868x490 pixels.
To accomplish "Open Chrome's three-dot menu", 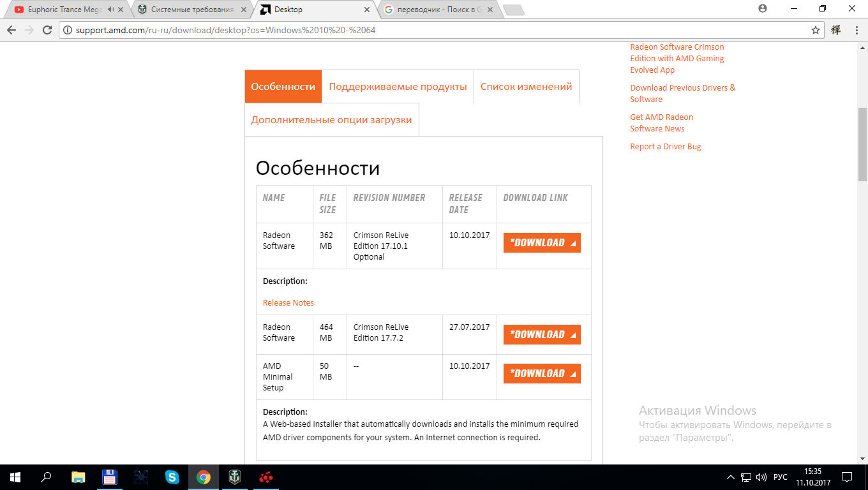I will [x=856, y=30].
